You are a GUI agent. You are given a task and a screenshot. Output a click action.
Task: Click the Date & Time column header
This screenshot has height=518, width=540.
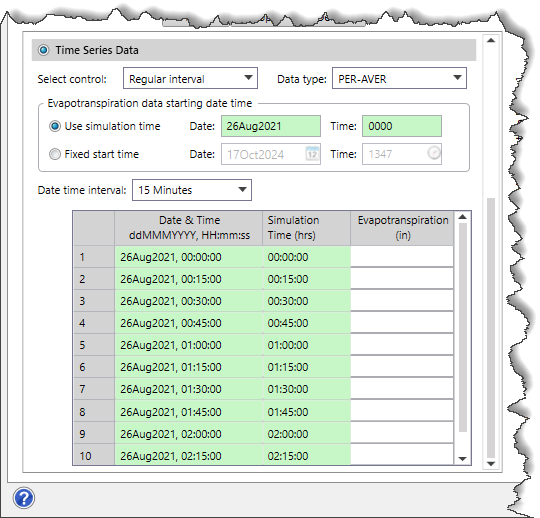[x=189, y=228]
